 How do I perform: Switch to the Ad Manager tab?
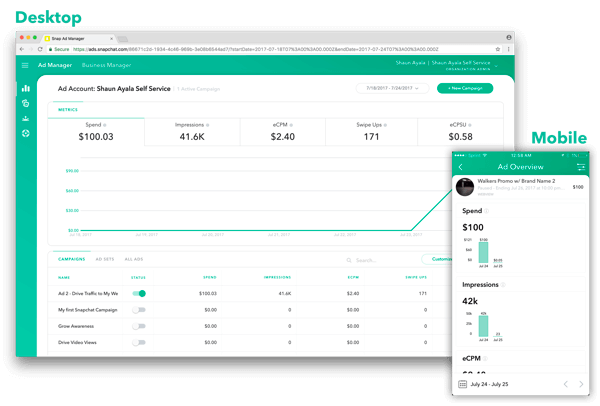click(55, 65)
